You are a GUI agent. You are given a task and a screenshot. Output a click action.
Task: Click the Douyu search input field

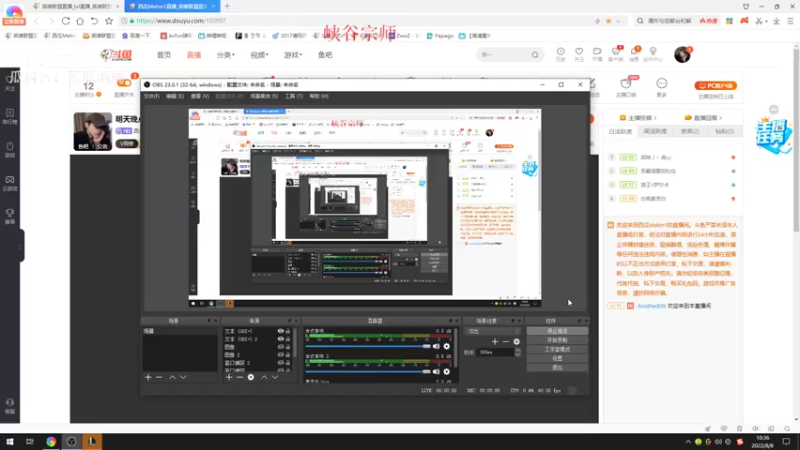504,55
